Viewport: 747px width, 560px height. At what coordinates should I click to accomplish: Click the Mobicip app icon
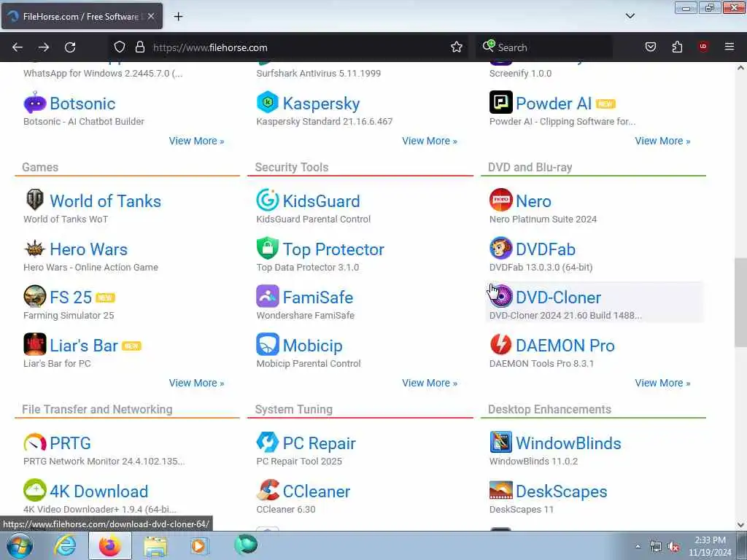(x=268, y=344)
